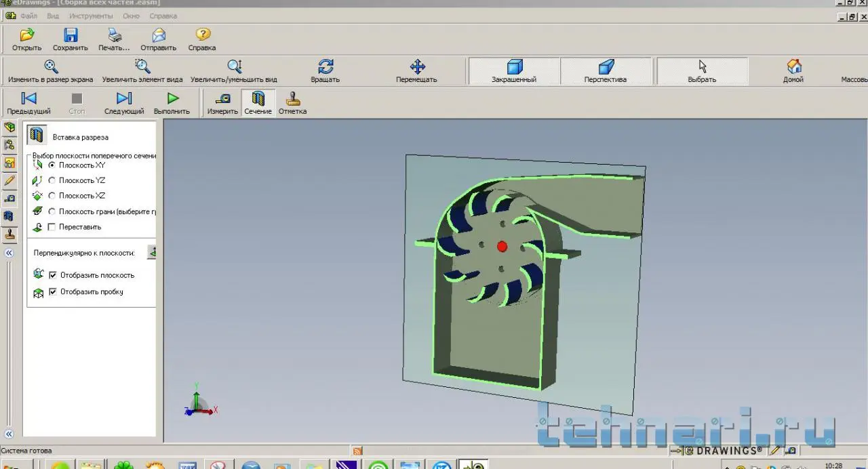Click the Перпендикулярно к плоскости label
The width and height of the screenshot is (868, 469).
click(x=84, y=253)
